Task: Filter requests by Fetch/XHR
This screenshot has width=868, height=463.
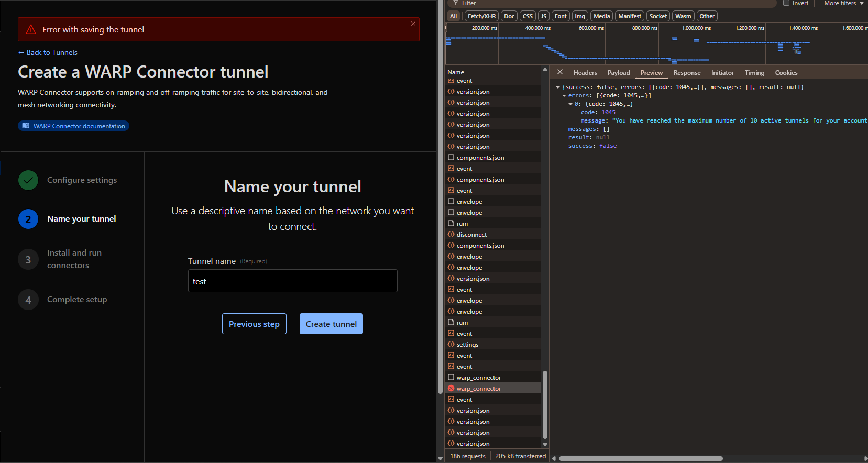Action: [481, 16]
